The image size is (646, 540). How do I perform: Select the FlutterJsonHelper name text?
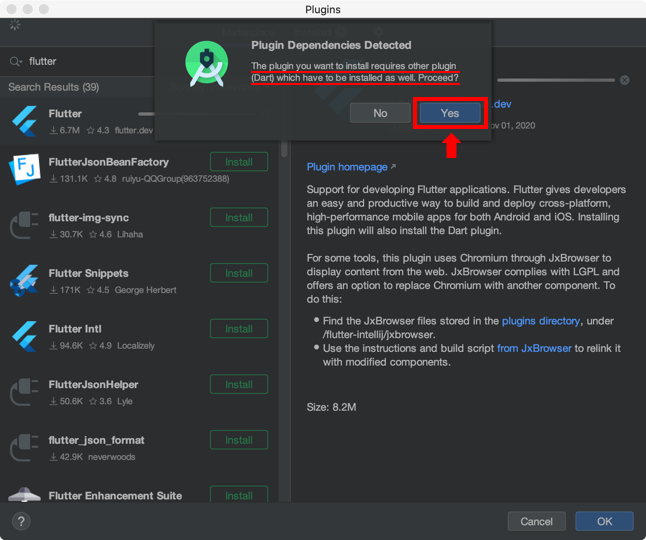point(93,385)
